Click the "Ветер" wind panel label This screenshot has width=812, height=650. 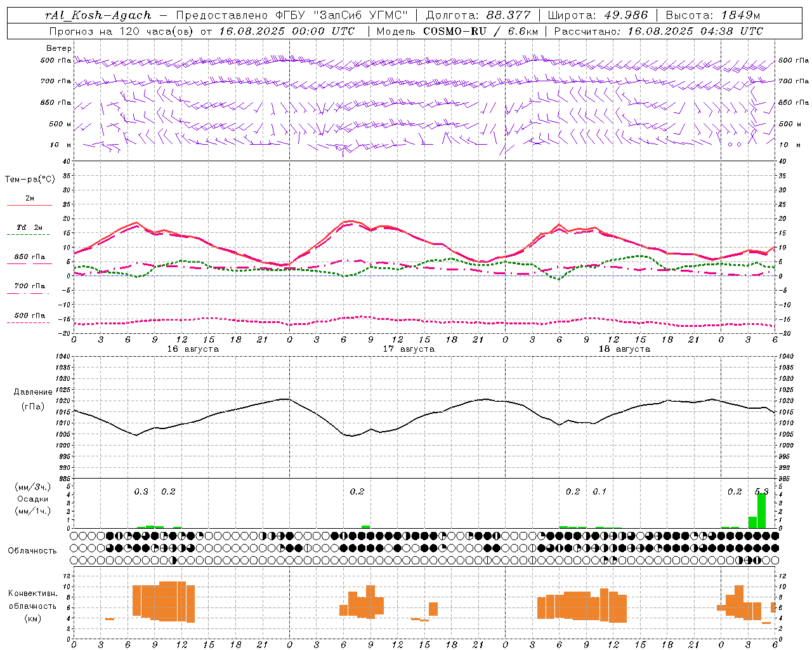59,48
